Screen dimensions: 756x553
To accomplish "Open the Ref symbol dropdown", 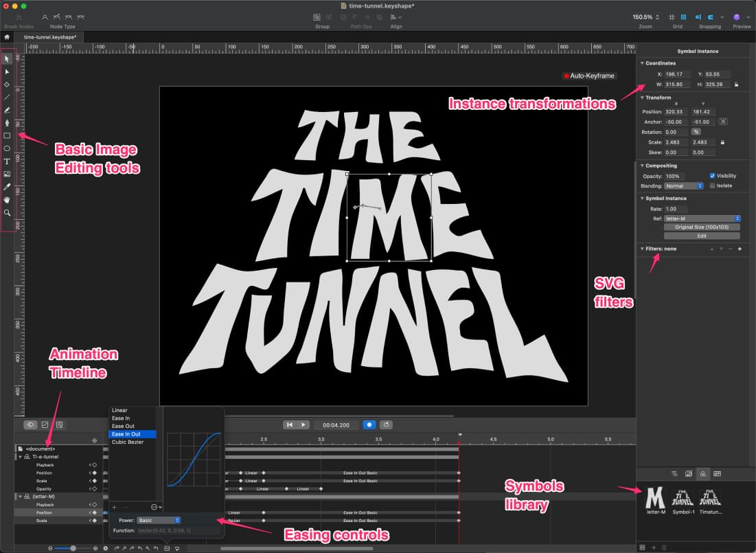I will click(701, 218).
